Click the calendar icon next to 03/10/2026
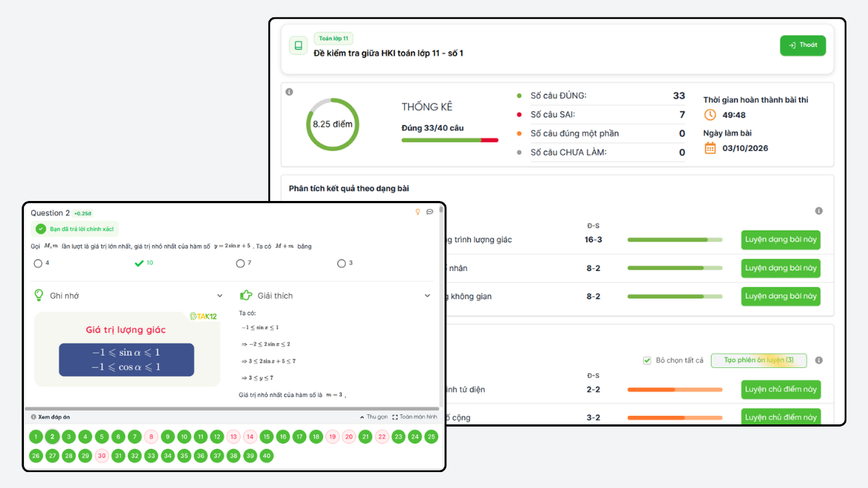This screenshot has width=868, height=488. tap(710, 147)
